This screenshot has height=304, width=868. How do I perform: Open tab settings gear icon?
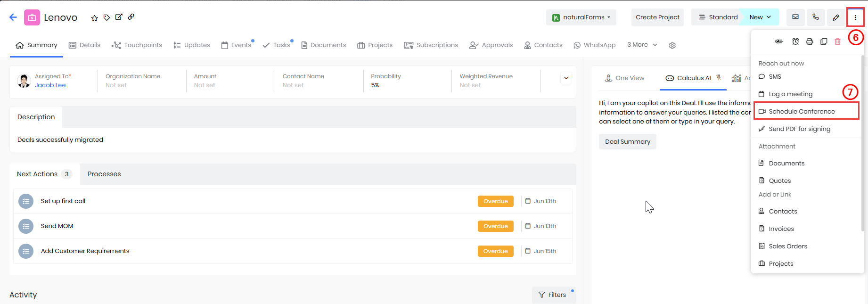coord(672,45)
